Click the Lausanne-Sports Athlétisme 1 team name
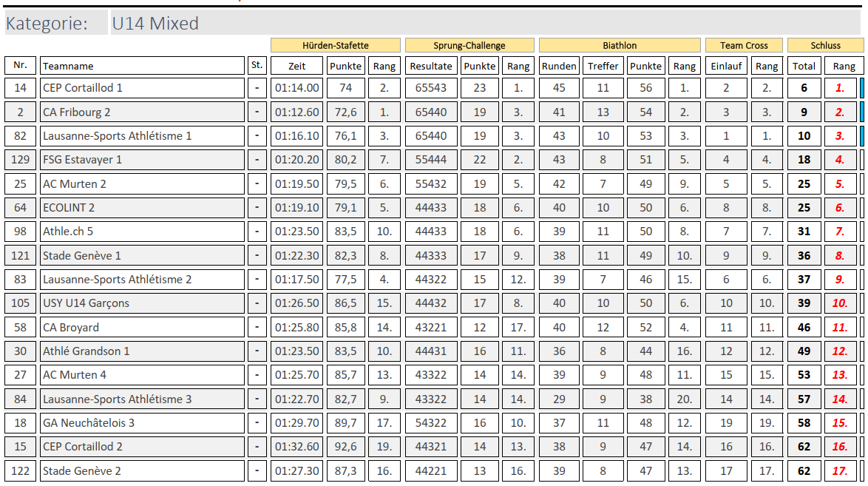 coord(142,136)
